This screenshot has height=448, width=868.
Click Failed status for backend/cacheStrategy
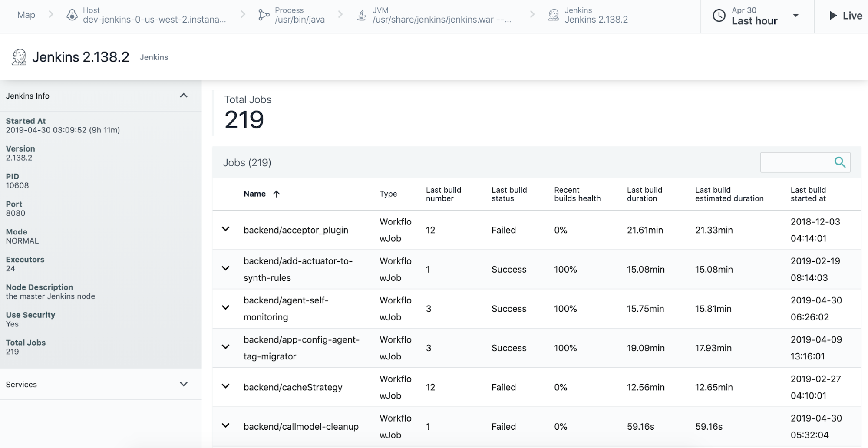pyautogui.click(x=504, y=387)
